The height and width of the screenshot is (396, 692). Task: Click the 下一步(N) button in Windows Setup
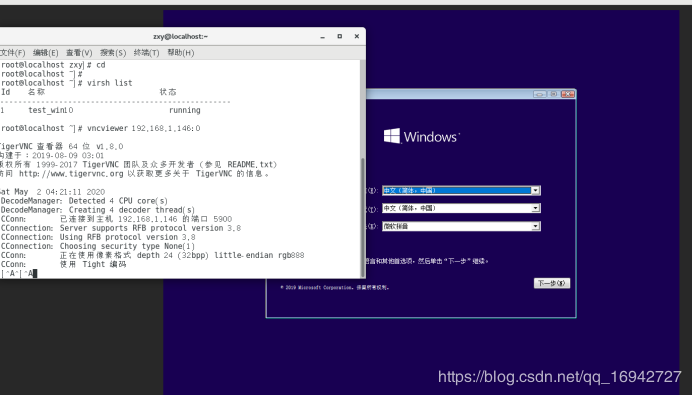[x=552, y=283]
